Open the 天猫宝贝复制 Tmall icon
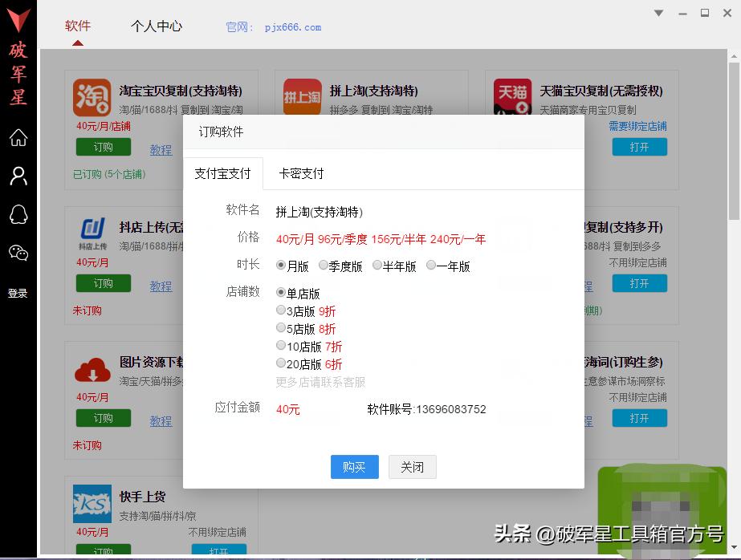The image size is (741, 560). 513,98
